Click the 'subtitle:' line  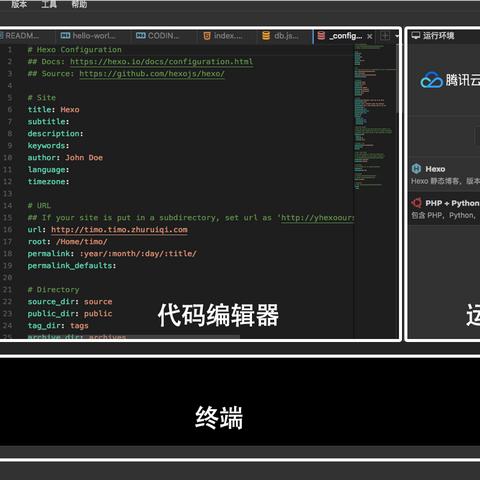coord(48,122)
